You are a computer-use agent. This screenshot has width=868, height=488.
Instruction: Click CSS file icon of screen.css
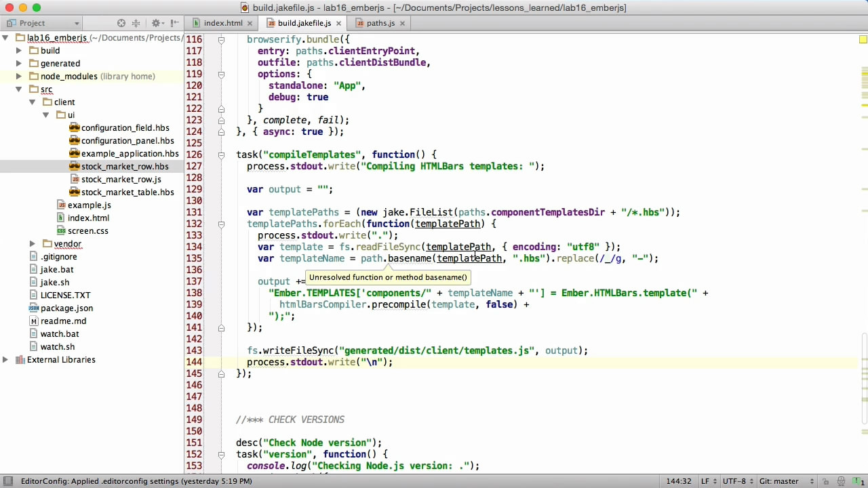[61, 231]
